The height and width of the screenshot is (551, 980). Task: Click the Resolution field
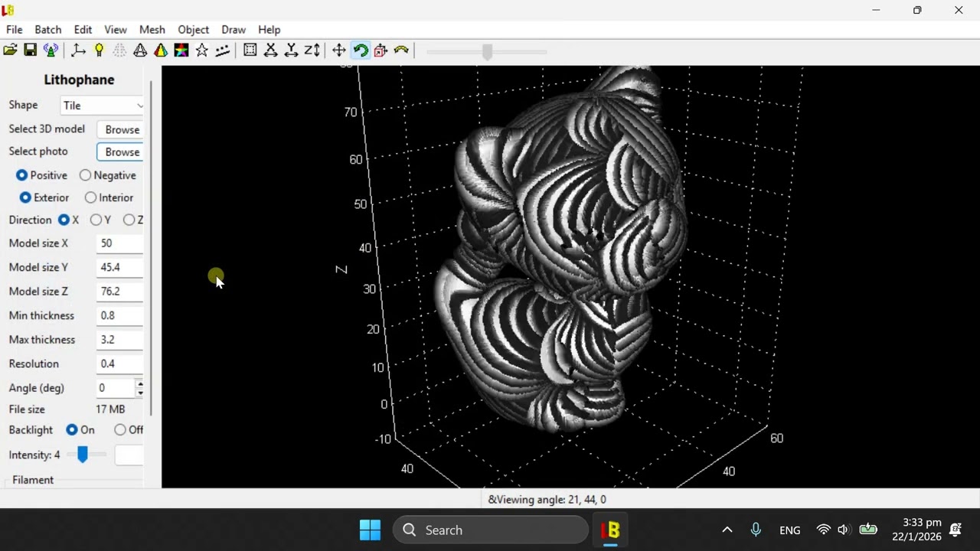120,364
